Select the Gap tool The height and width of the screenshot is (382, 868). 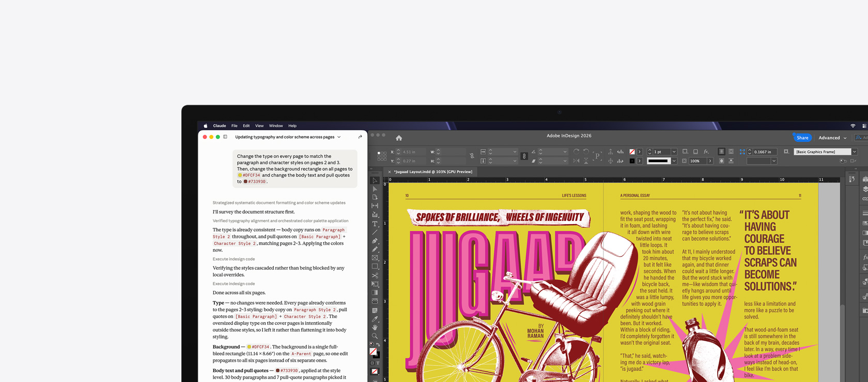pos(375,206)
